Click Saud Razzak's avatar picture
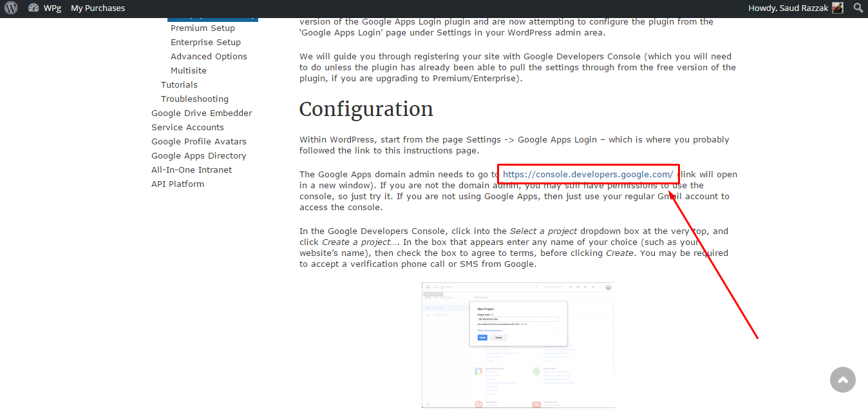 click(x=837, y=8)
